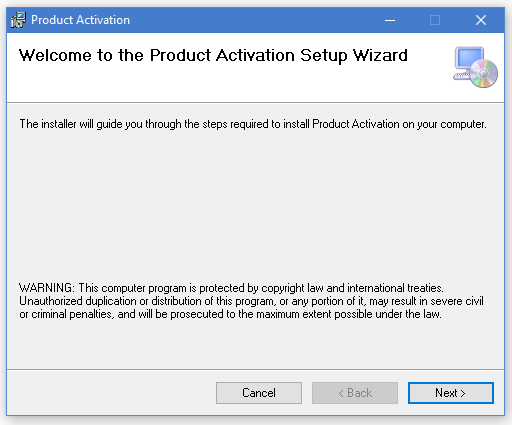Click the empty white banner area below the heading
Screen dimensions: 512x425
point(227,85)
